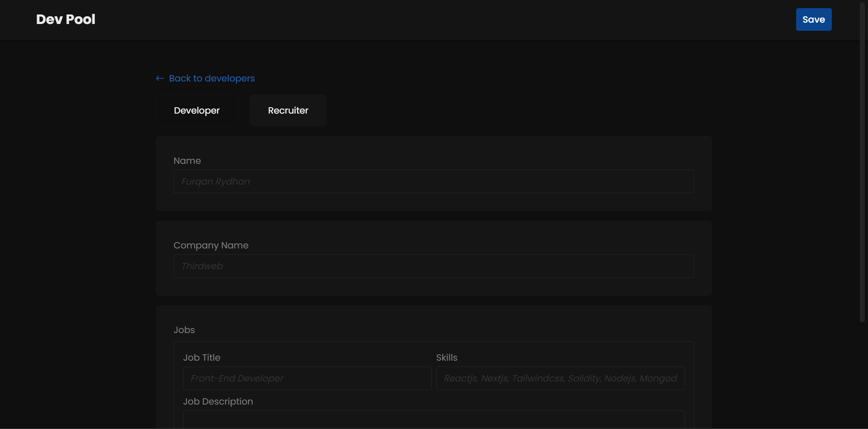The height and width of the screenshot is (429, 868).
Task: Switch to the Recruiter tab
Action: coord(288,110)
